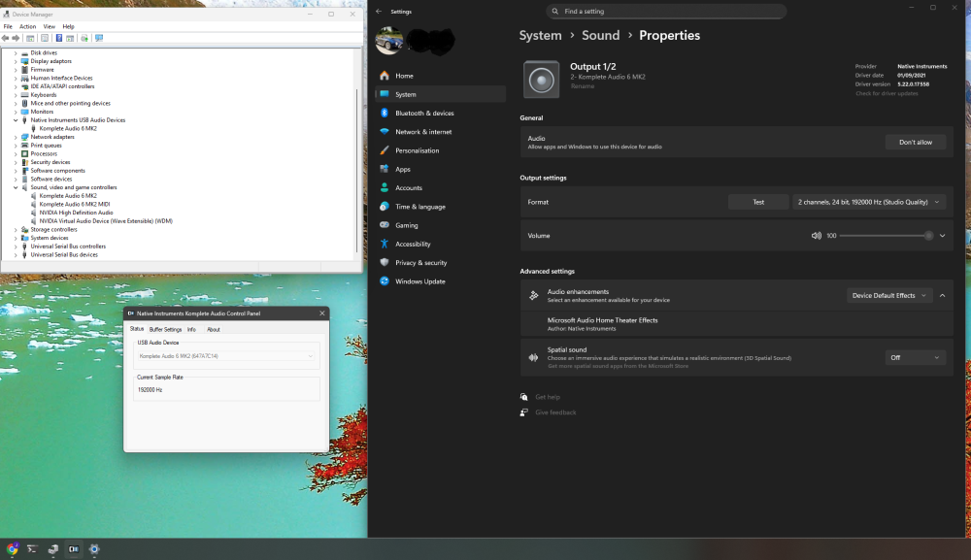The image size is (971, 560).
Task: Open Chrome from the taskbar
Action: [13, 549]
